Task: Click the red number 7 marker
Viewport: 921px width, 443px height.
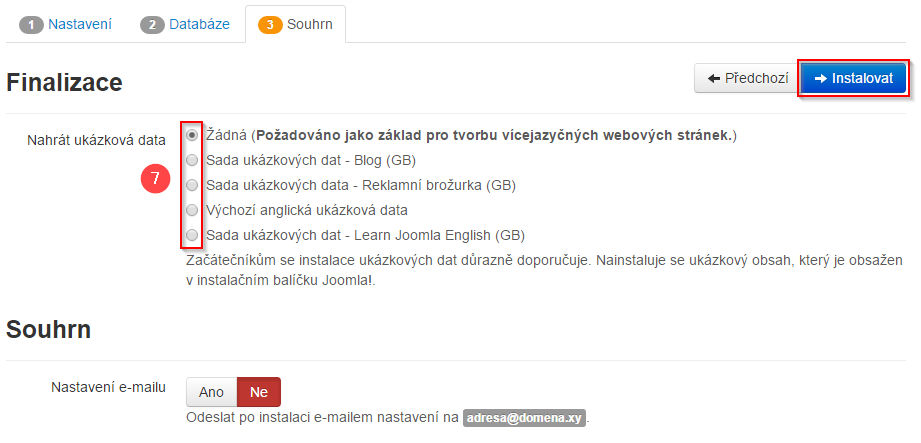Action: coord(154,181)
